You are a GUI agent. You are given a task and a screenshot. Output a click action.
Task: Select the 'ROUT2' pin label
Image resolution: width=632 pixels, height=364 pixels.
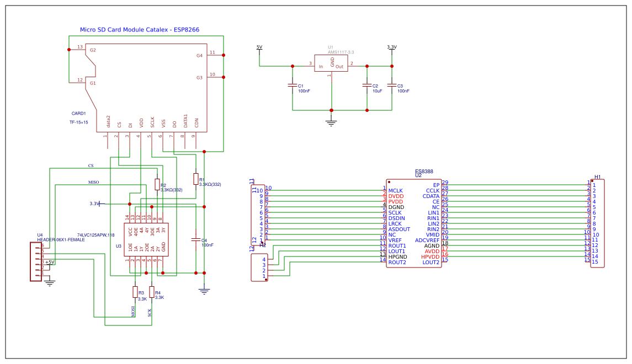pyautogui.click(x=397, y=263)
